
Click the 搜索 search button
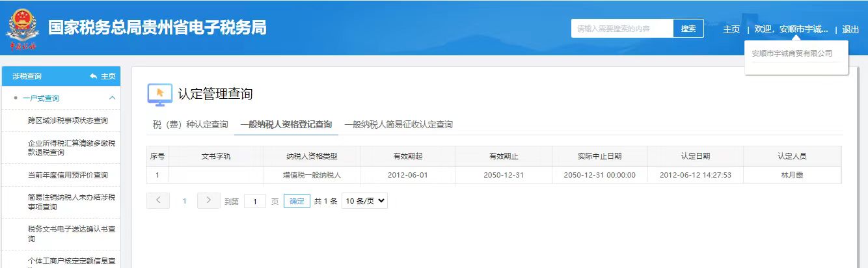coord(688,29)
